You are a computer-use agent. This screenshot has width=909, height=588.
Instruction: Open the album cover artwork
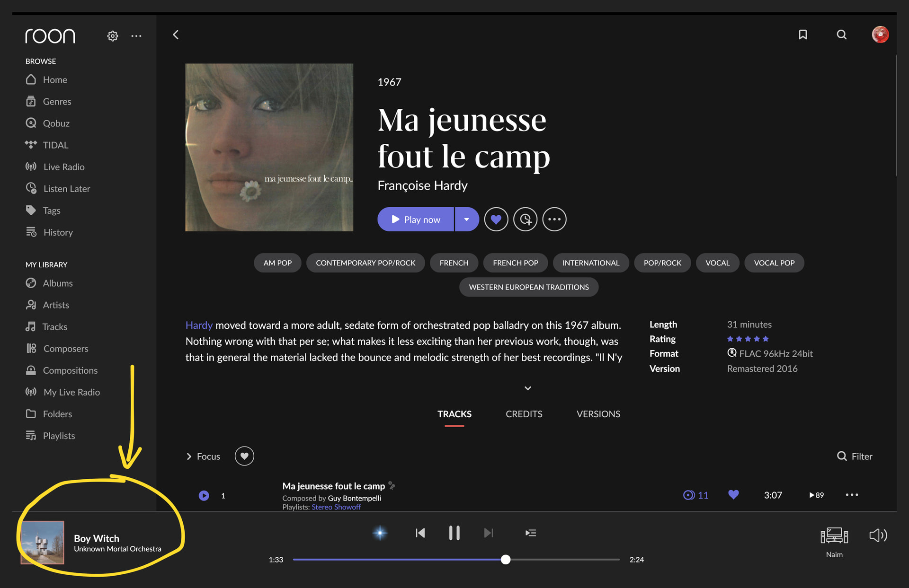point(269,148)
